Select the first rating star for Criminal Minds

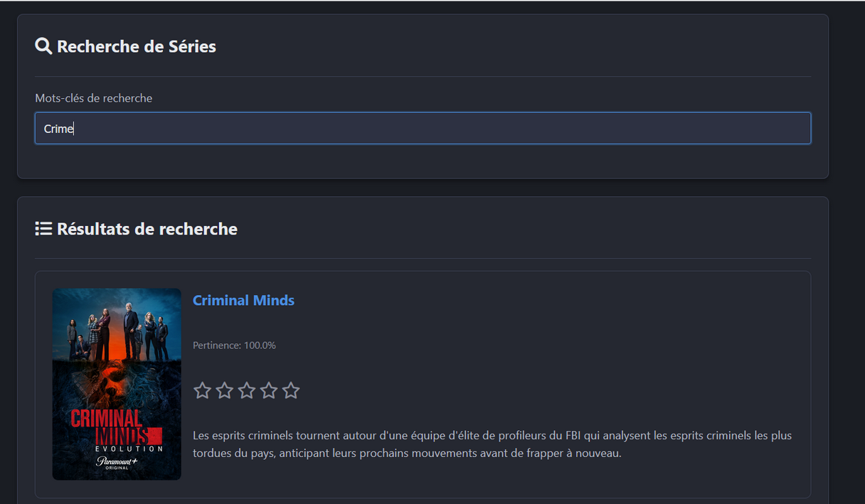(x=202, y=390)
